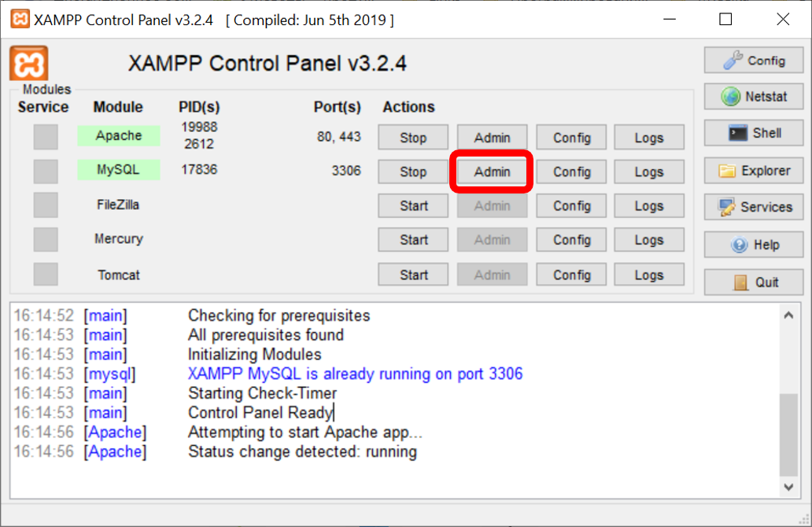812x527 pixels.
Task: Toggle FileZilla service checkbox
Action: click(46, 205)
